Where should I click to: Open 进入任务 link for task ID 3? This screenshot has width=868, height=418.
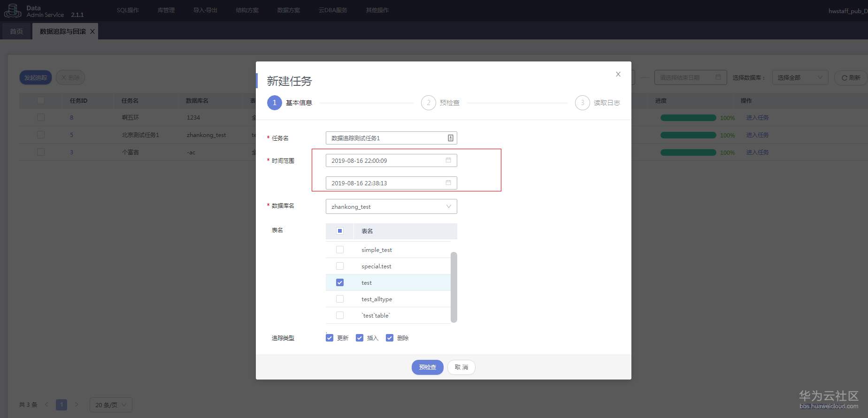(x=758, y=152)
